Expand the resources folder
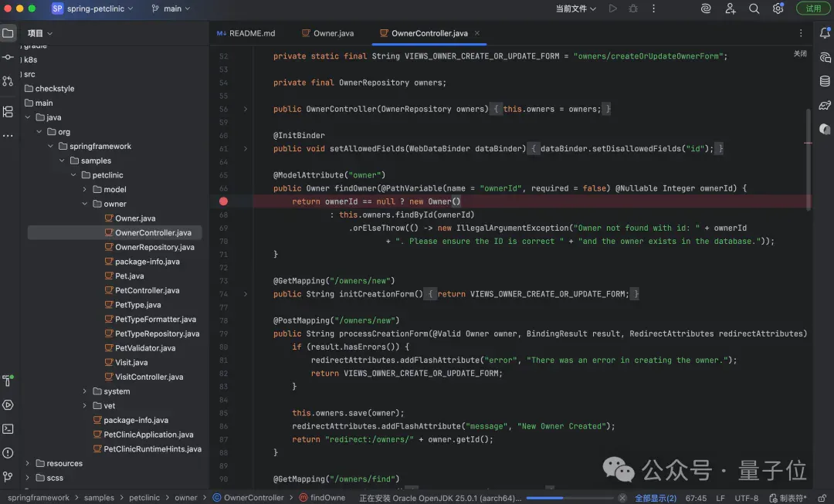 coord(28,463)
